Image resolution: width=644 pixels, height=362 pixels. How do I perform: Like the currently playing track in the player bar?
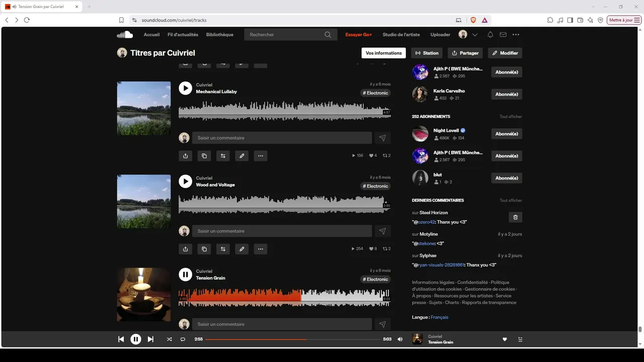[x=505, y=339]
